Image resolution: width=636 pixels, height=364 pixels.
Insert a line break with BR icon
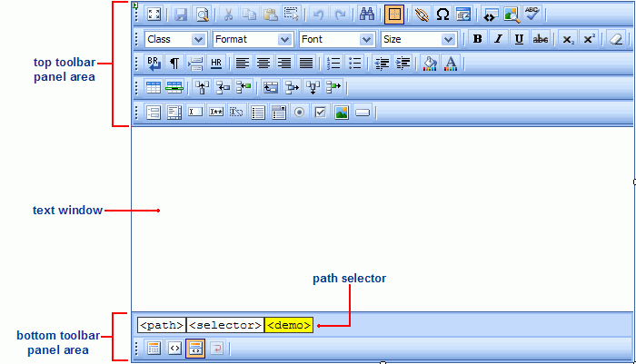[154, 64]
